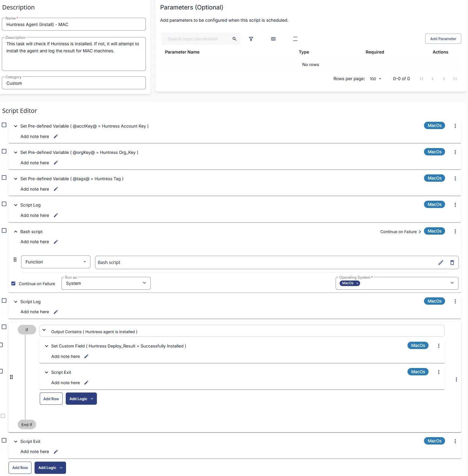Collapse the Bash script step
The image size is (468, 476).
pos(16,232)
